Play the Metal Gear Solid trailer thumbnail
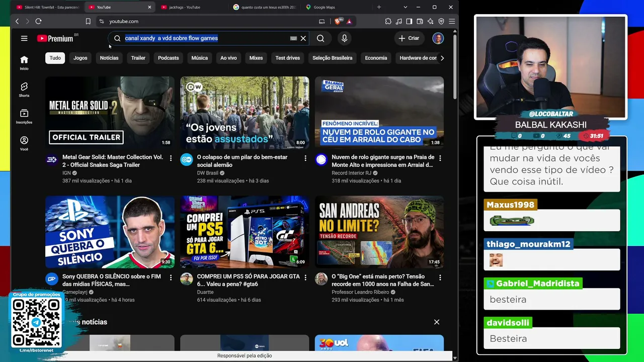Viewport: 644px width, 362px height. 110,113
